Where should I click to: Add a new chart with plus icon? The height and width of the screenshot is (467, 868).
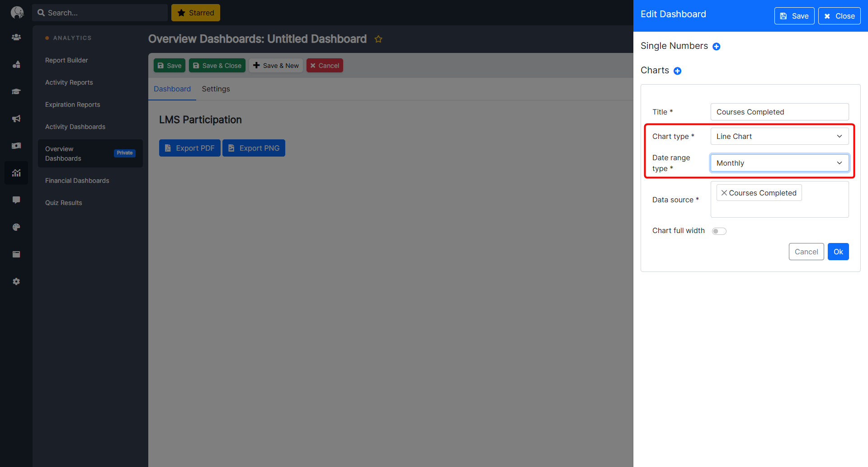click(x=677, y=71)
